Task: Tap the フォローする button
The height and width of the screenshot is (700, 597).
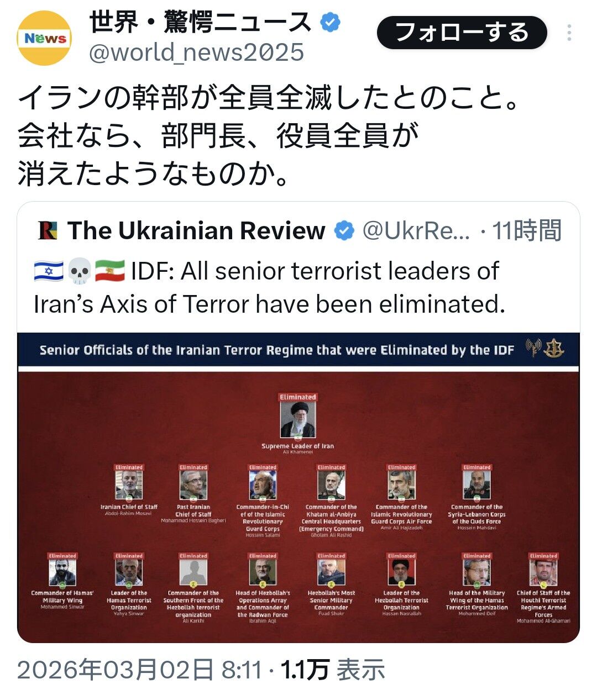Action: (462, 33)
